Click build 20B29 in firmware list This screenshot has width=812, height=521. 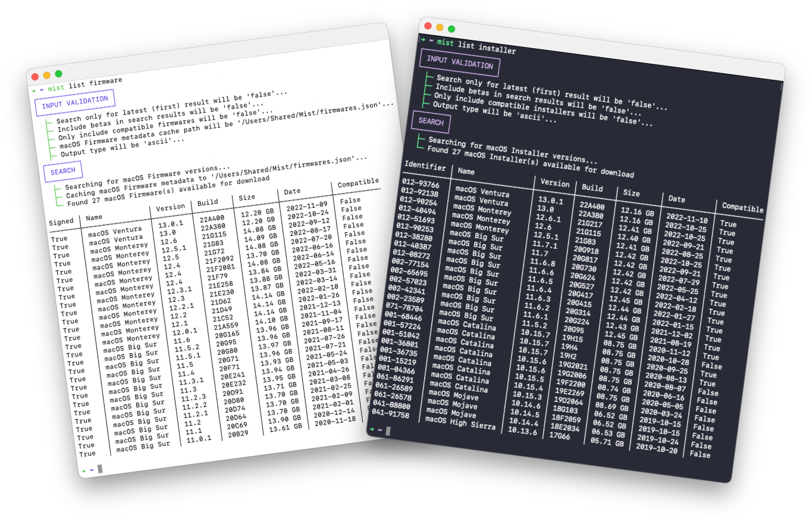point(238,433)
